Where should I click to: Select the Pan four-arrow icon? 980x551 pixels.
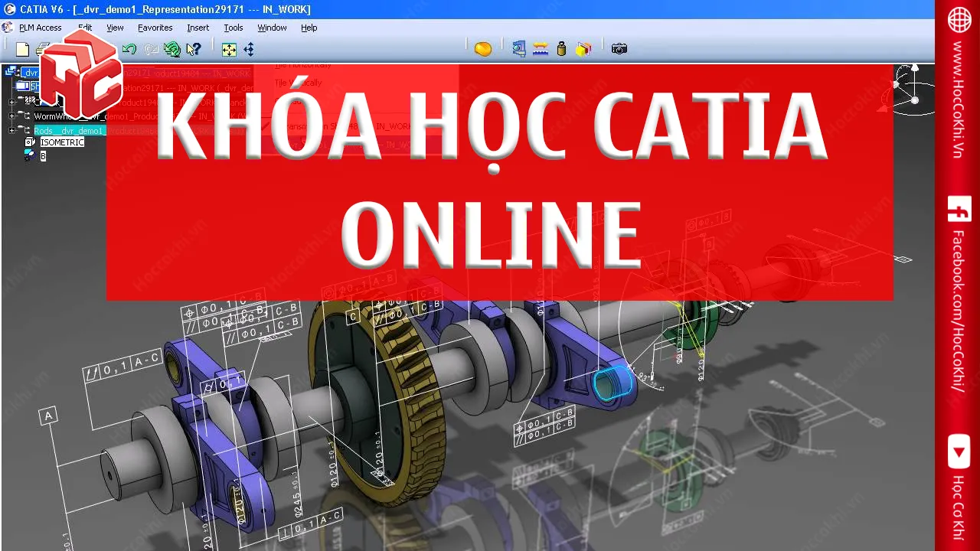[x=249, y=50]
